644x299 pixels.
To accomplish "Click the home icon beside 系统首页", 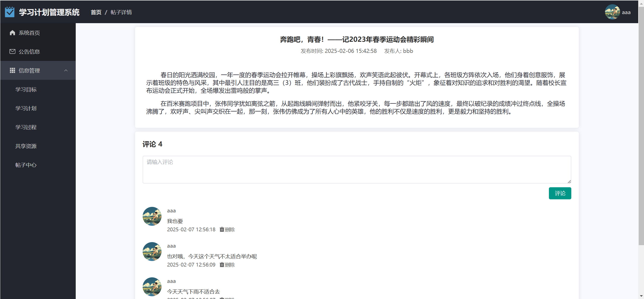I will click(12, 33).
